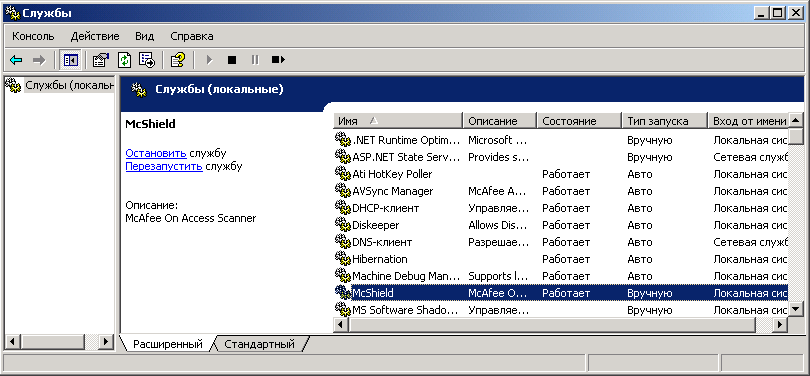Open the Help toolbar icon
The image size is (810, 376).
[x=178, y=60]
